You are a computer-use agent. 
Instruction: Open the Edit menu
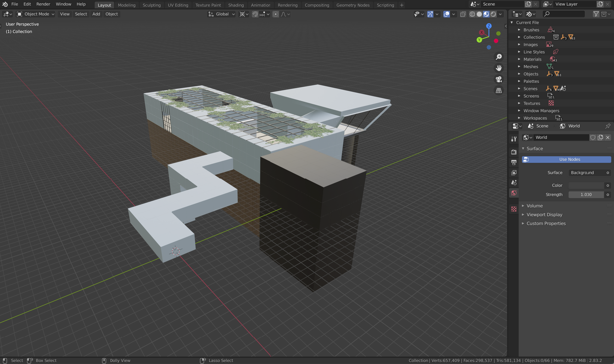27,4
